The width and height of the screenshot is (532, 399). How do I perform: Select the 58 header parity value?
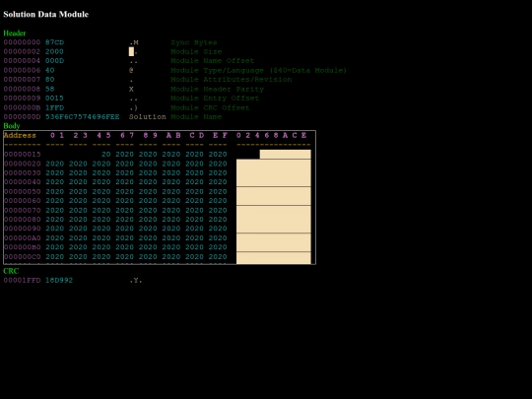click(x=50, y=89)
